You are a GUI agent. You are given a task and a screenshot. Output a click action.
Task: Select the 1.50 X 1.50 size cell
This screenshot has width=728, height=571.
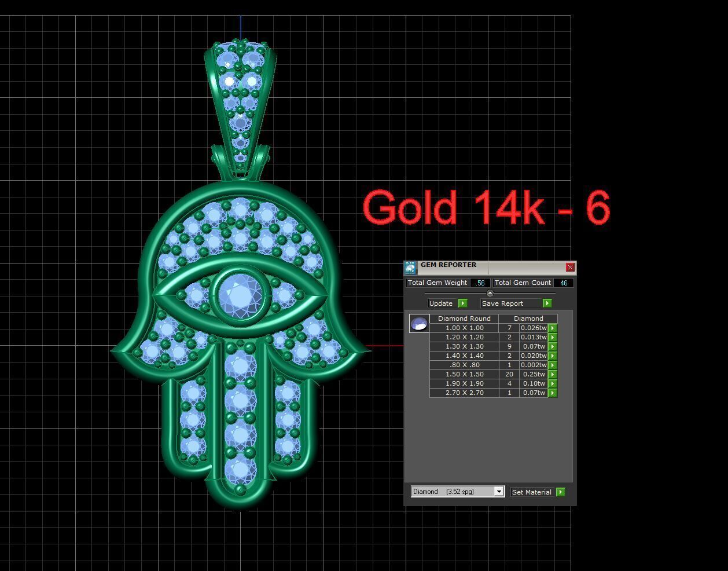click(464, 374)
